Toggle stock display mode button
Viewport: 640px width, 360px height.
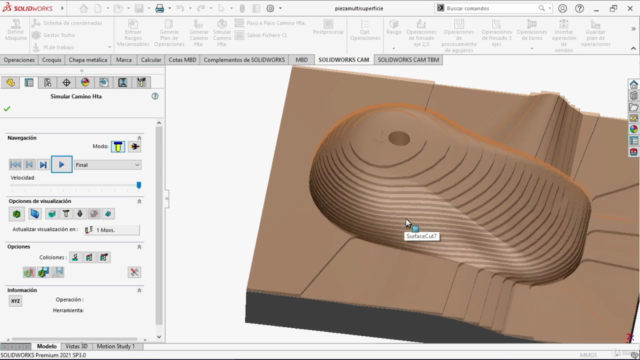coord(17,214)
